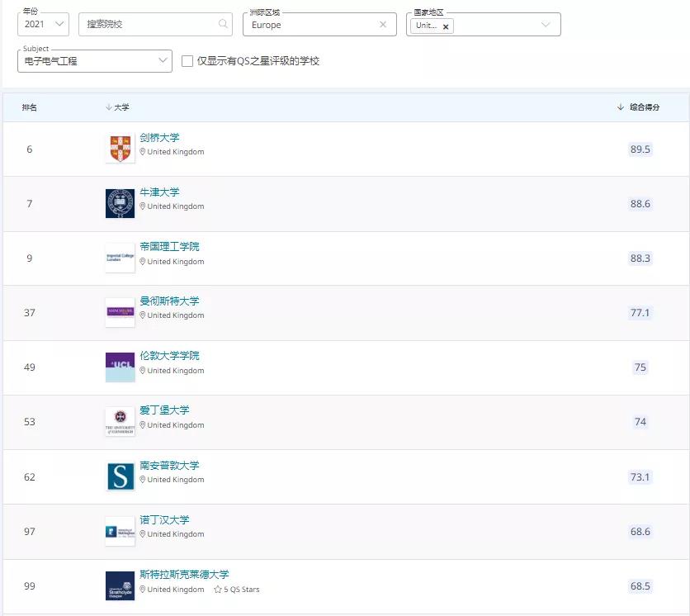Toggle 仅显示有QS之星评级的学校 checkbox
This screenshot has height=616, width=690.
coord(187,61)
